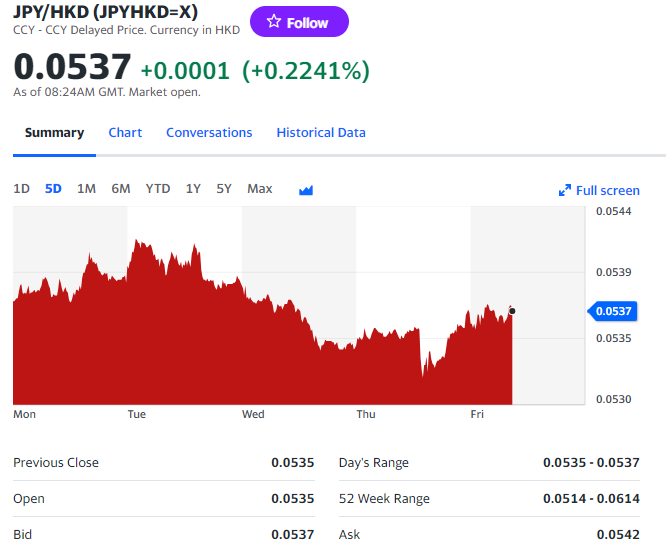666x559 pixels.
Task: Click the 0.0537 current price marker
Action: (613, 311)
